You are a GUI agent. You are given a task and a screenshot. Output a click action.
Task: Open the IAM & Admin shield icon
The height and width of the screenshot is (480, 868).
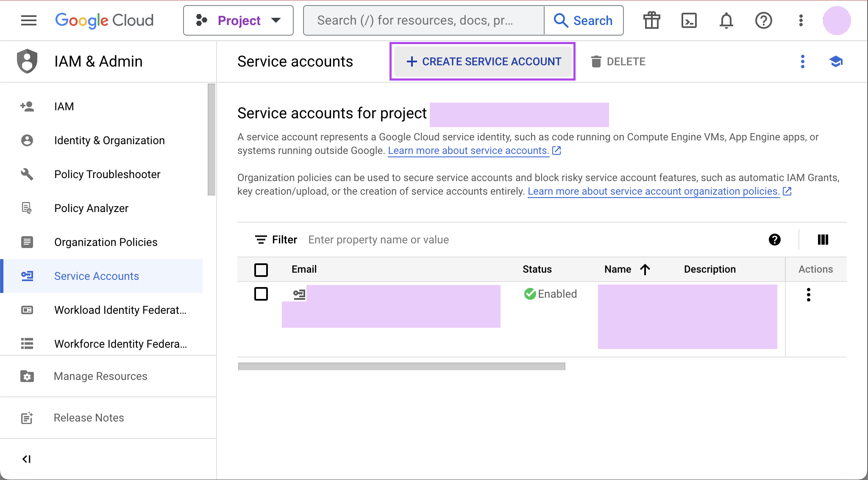pos(27,61)
